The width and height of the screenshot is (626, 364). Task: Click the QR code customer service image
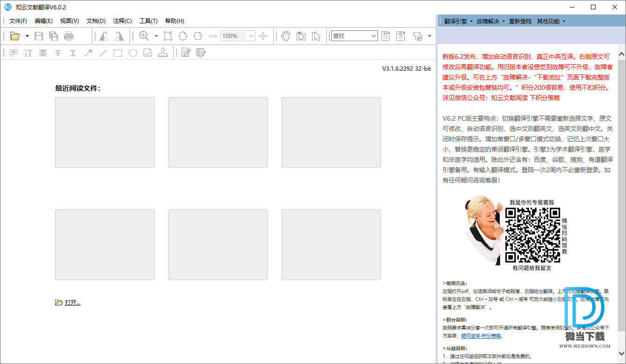tap(531, 235)
